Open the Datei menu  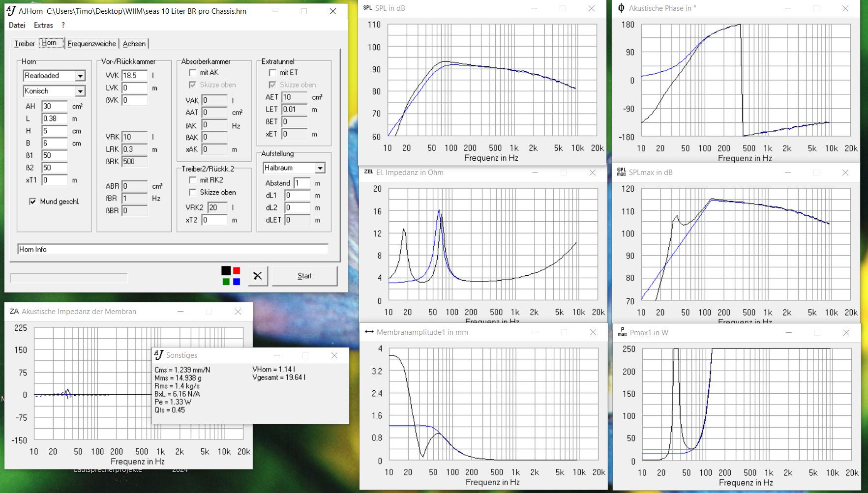click(17, 25)
